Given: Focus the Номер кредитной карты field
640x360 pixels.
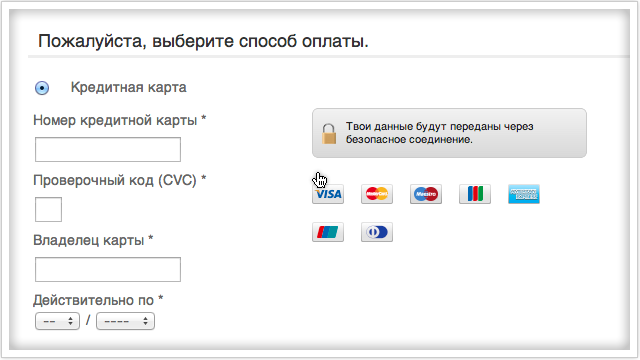Looking at the screenshot, I should pos(108,149).
